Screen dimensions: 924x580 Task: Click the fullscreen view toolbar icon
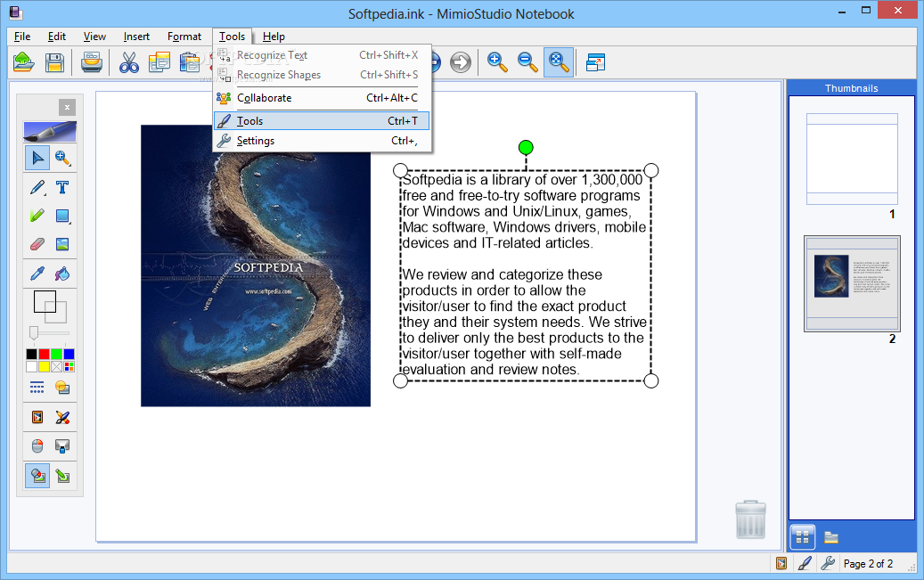pos(595,61)
